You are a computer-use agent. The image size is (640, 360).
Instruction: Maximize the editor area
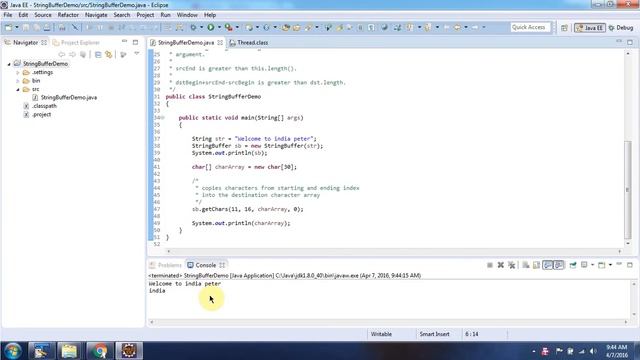point(630,42)
